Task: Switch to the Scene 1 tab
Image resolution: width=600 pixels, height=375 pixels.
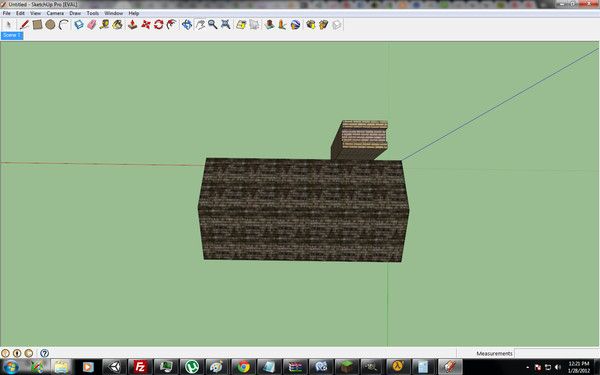Action: pos(12,35)
